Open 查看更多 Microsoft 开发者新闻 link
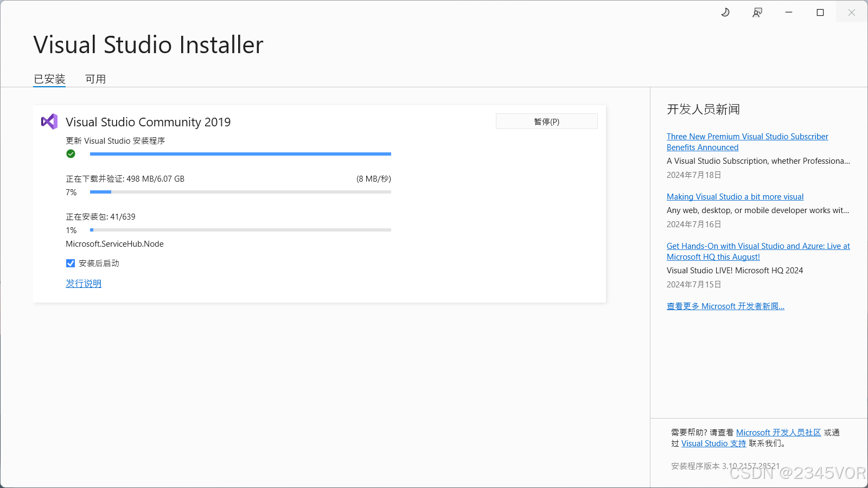 coord(725,306)
